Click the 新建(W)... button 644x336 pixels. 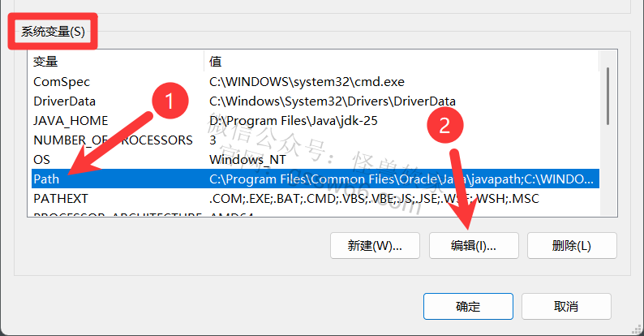coord(375,246)
